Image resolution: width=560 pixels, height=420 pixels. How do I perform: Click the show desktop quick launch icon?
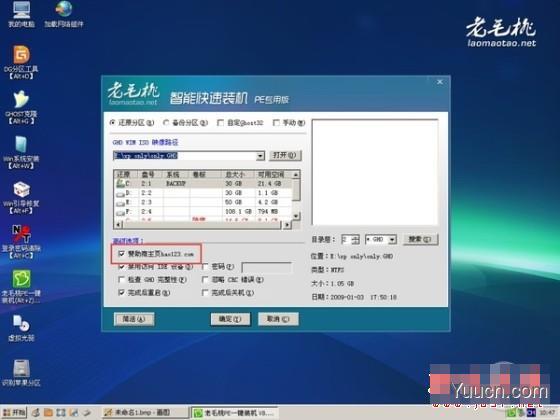(61, 412)
